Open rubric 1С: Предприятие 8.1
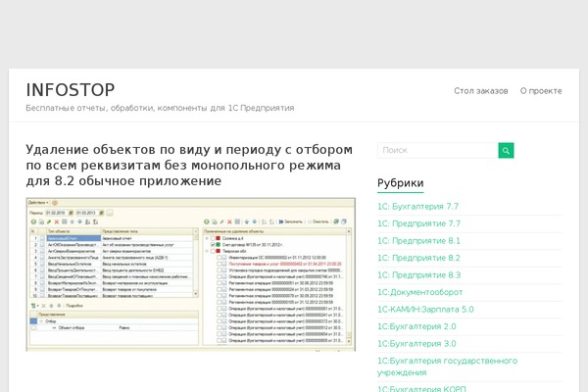This screenshot has width=588, height=392. (x=418, y=241)
